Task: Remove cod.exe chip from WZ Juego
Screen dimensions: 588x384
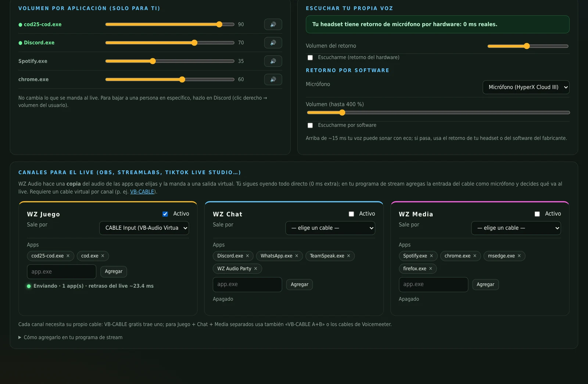Action: (103, 256)
